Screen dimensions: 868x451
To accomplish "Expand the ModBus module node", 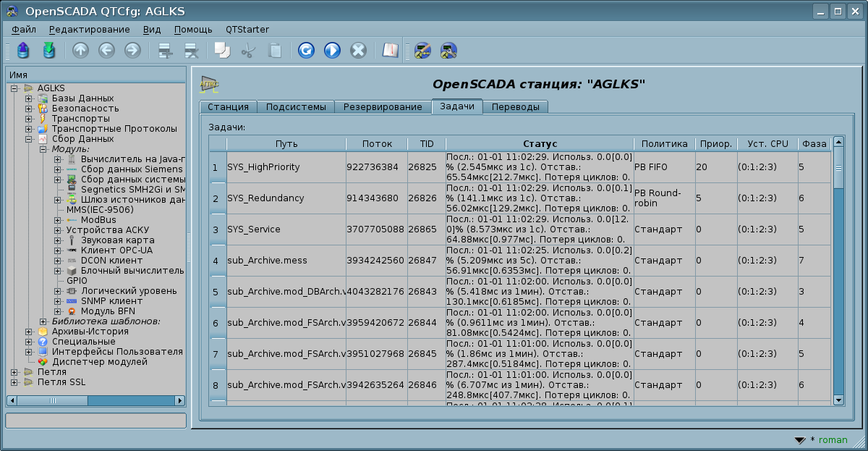I will pyautogui.click(x=58, y=220).
